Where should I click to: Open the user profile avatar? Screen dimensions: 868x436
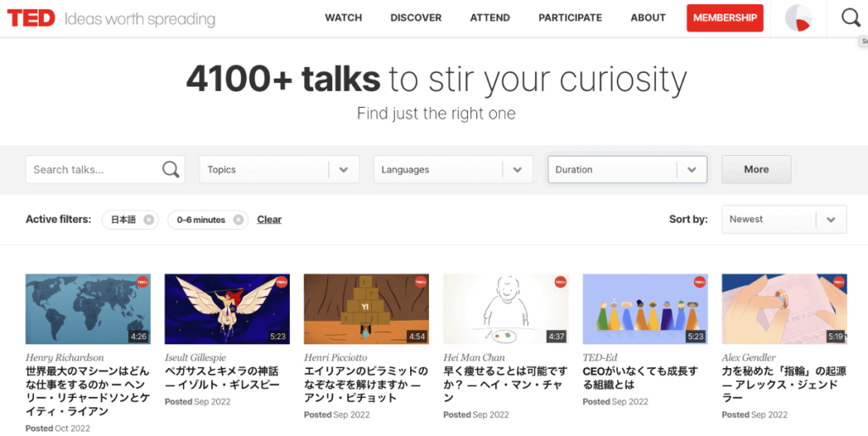tap(798, 18)
